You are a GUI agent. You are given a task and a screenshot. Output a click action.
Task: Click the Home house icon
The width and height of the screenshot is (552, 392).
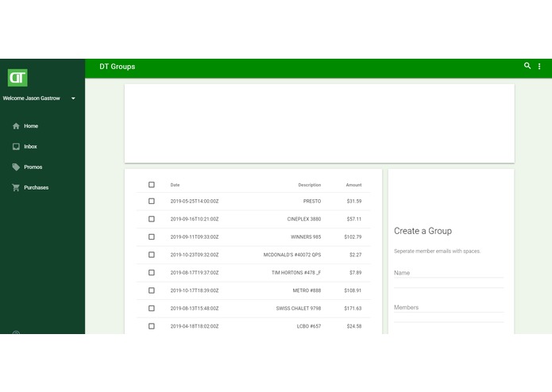pos(16,126)
